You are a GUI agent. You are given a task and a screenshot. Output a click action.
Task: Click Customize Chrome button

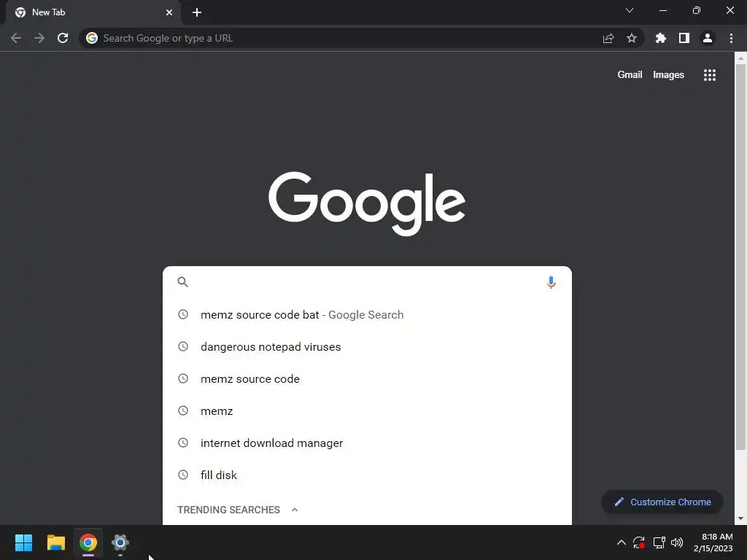[x=662, y=502]
